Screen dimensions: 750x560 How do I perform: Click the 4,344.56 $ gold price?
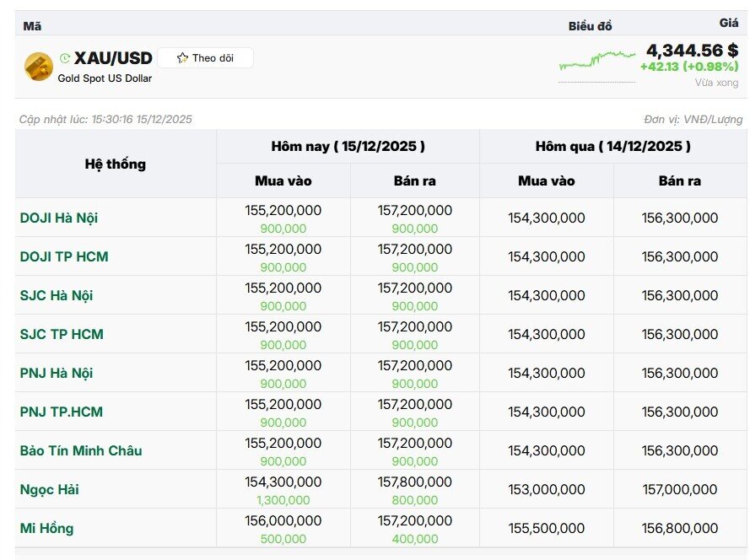[692, 51]
